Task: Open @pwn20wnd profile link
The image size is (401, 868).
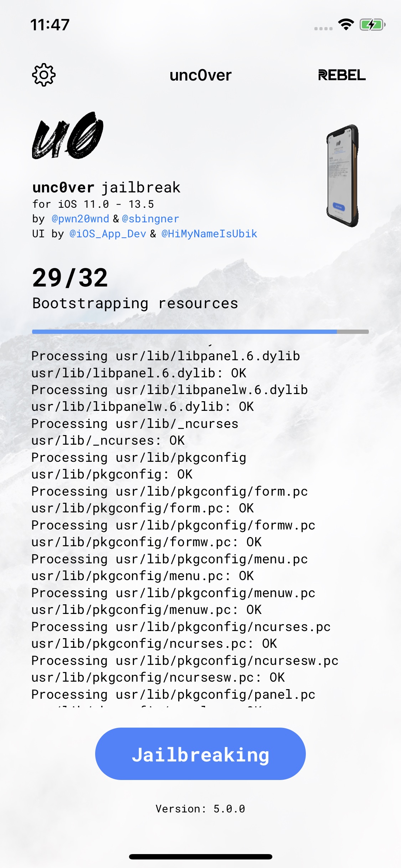Action: pyautogui.click(x=80, y=219)
